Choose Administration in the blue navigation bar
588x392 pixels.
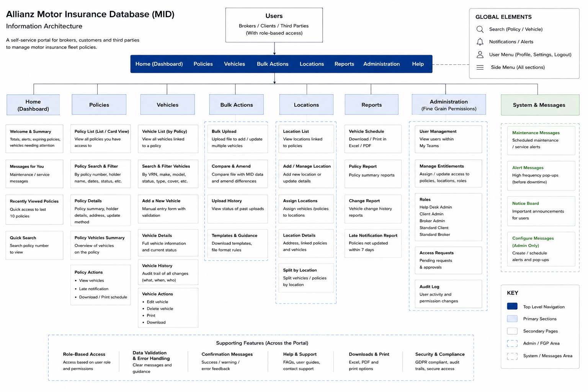(381, 64)
